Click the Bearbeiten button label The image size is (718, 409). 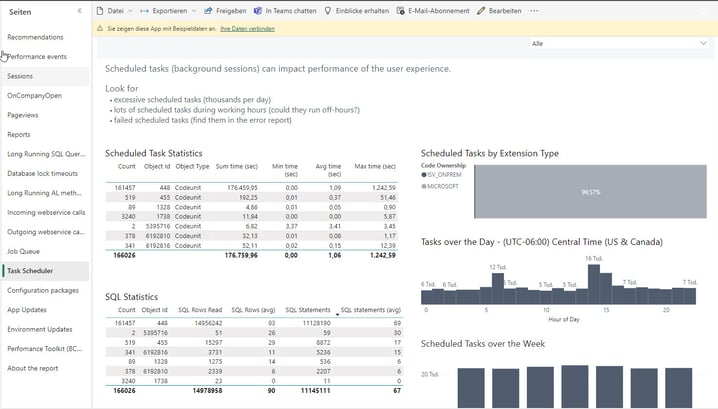point(505,11)
